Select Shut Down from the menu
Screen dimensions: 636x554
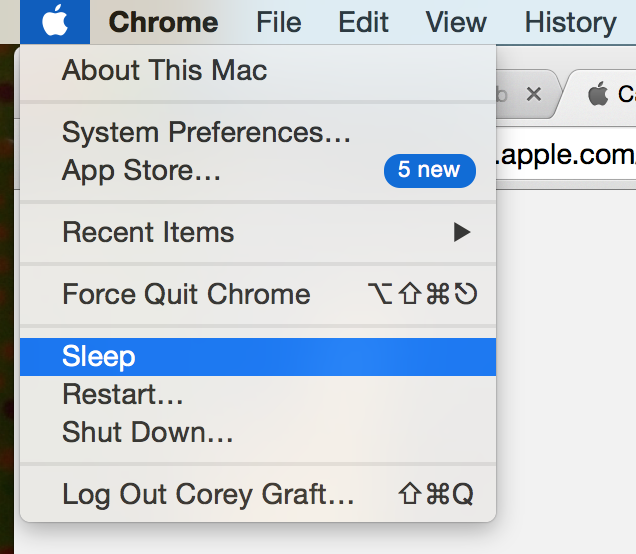[147, 432]
